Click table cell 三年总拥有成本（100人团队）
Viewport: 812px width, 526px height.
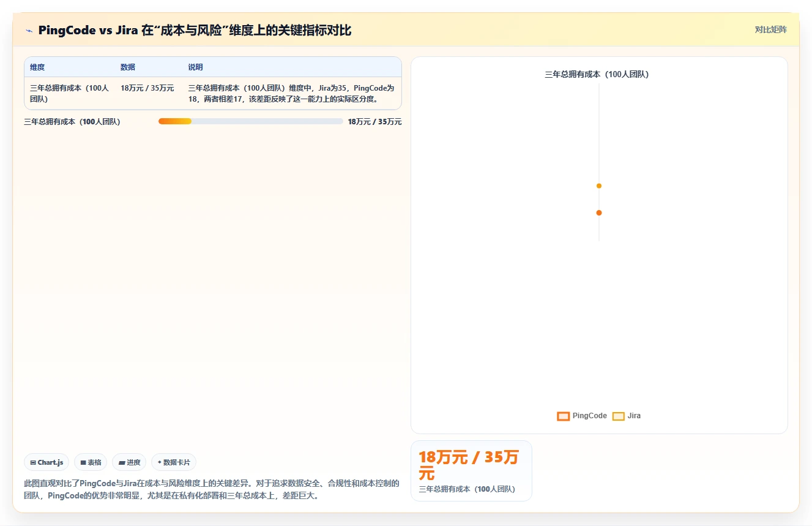(x=70, y=93)
